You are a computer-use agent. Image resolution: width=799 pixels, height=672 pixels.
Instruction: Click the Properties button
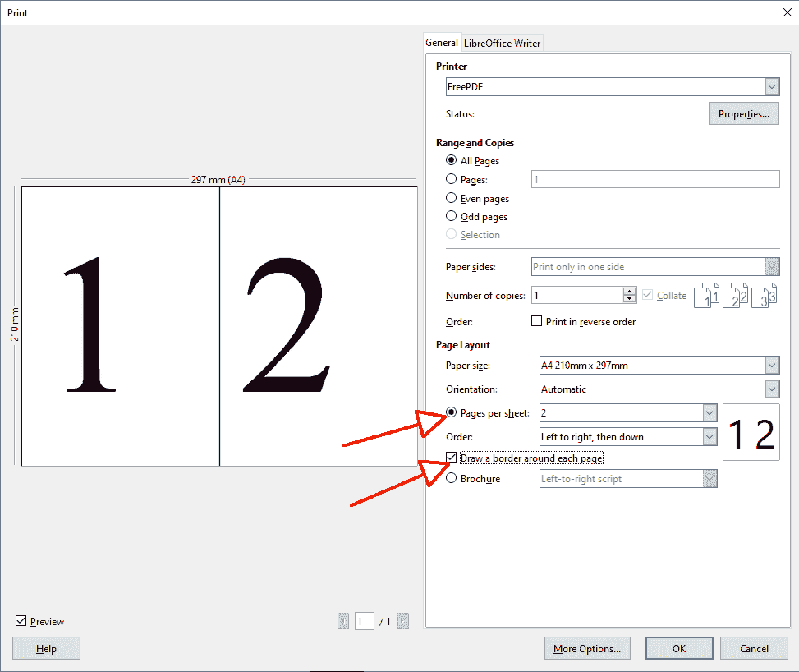pyautogui.click(x=743, y=114)
